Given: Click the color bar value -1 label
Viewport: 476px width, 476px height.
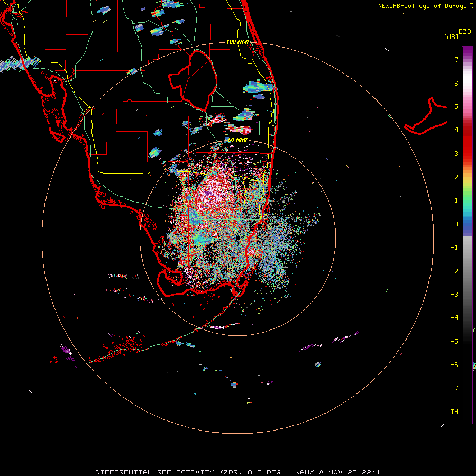Looking at the screenshot, I should coord(454,248).
